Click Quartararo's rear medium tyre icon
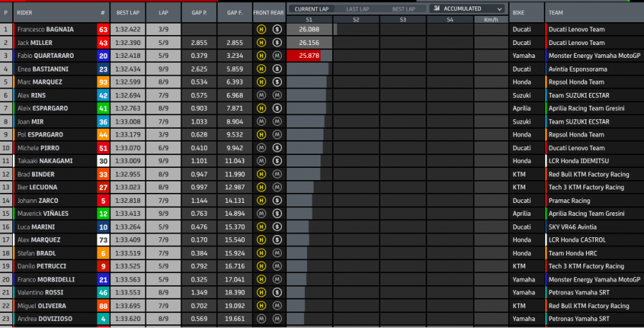The width and height of the screenshot is (644, 328). (275, 56)
